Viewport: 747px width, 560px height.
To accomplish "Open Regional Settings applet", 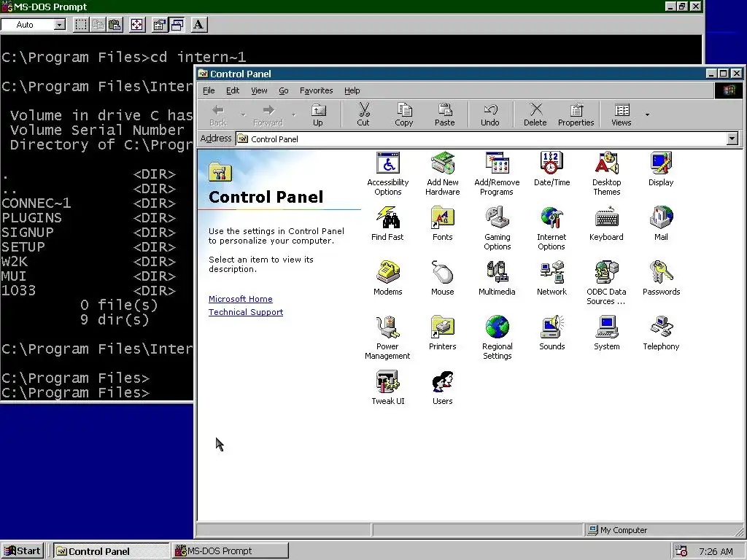I will (497, 338).
